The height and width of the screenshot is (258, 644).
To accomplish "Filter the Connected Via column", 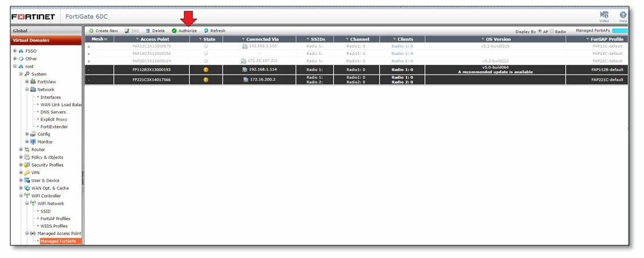I will (x=243, y=40).
